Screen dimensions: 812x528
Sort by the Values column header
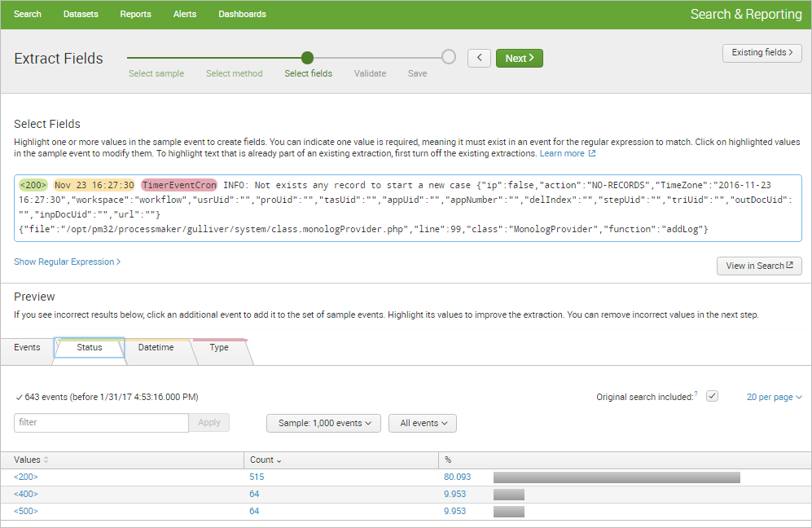pos(32,460)
